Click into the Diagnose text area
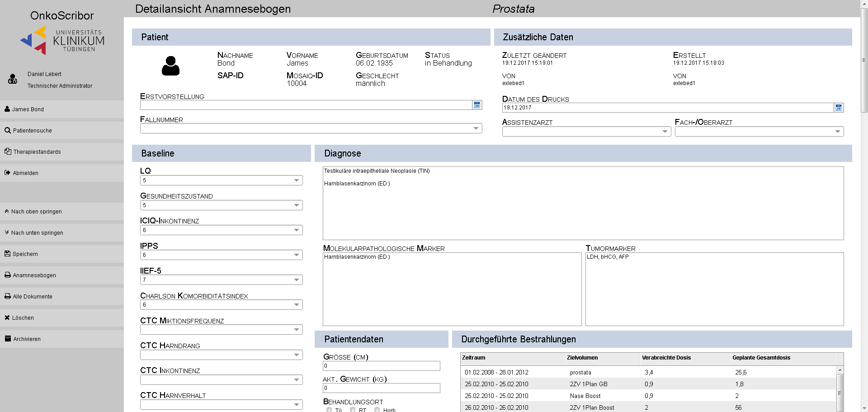Viewport: 868px width, 412px height. tap(583, 203)
